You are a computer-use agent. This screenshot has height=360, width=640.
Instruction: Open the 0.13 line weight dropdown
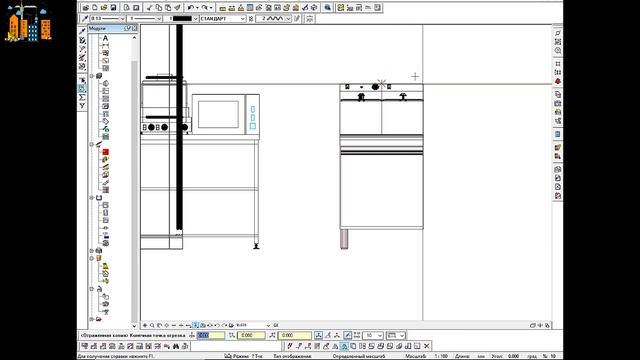point(122,19)
